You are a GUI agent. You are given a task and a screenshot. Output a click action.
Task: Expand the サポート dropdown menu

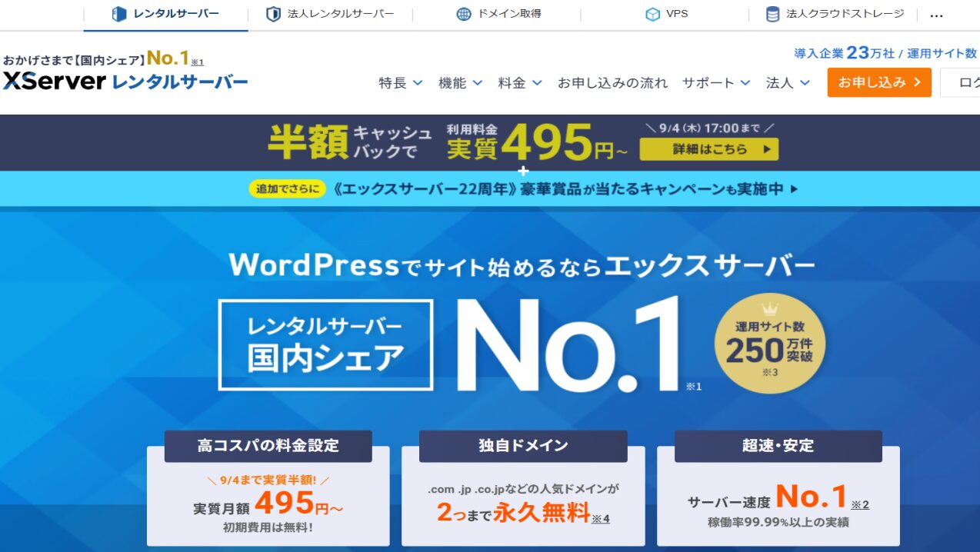click(x=716, y=83)
